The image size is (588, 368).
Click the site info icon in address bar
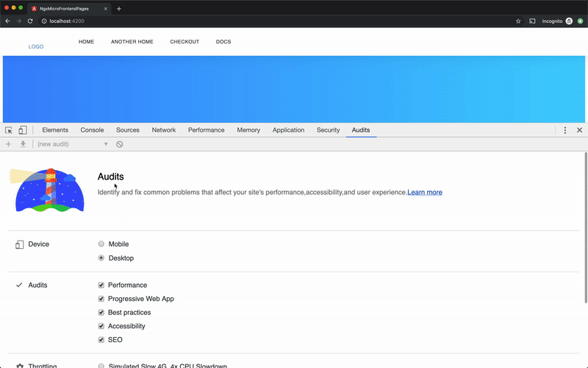(x=44, y=21)
